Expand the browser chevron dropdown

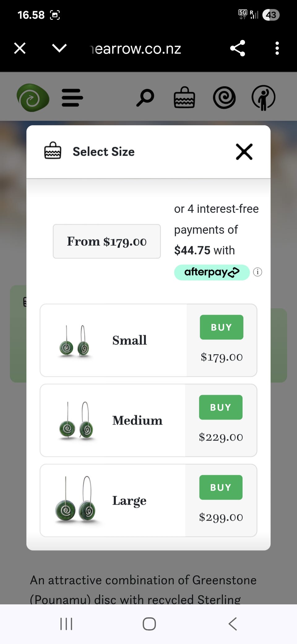pyautogui.click(x=59, y=48)
